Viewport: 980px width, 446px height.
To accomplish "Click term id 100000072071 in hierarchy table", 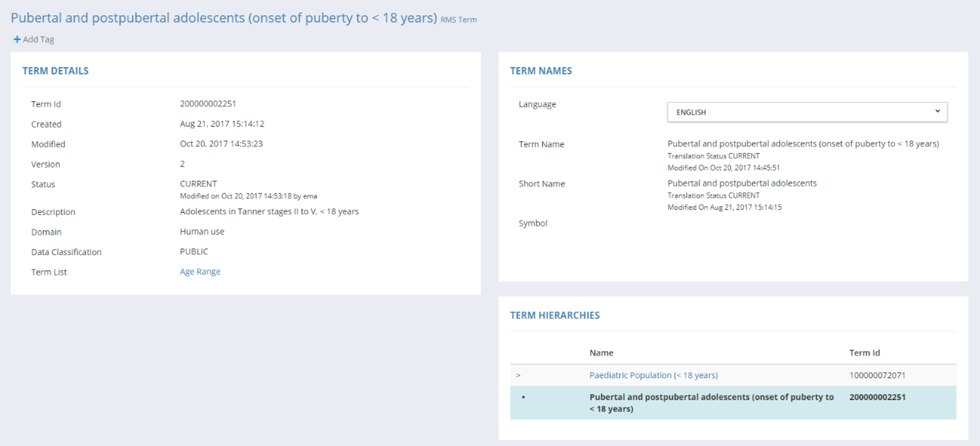I will point(877,375).
